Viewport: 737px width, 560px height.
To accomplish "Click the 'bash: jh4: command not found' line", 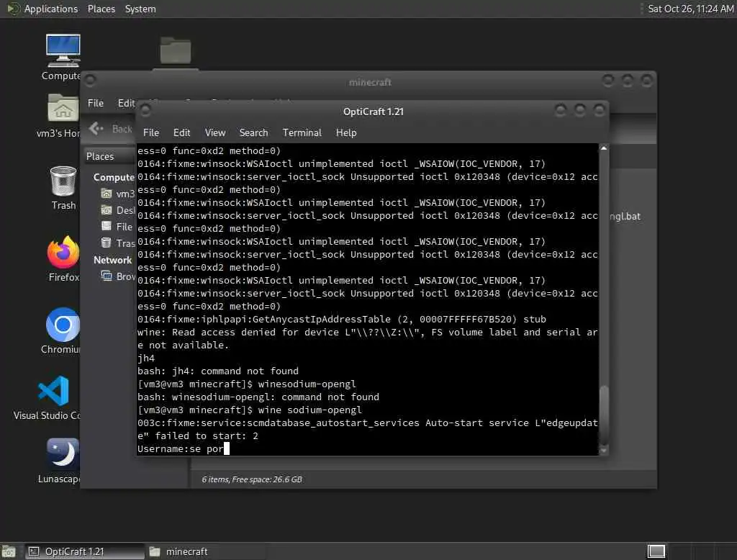I will point(217,371).
